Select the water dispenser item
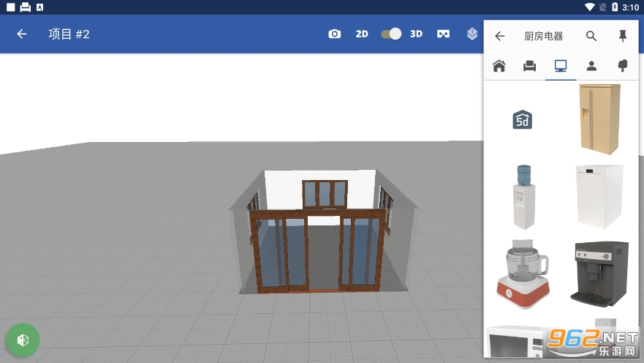The image size is (644, 363). click(x=523, y=197)
